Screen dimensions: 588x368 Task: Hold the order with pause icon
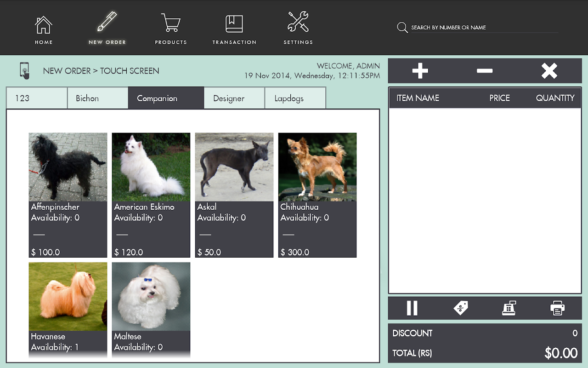tap(412, 308)
